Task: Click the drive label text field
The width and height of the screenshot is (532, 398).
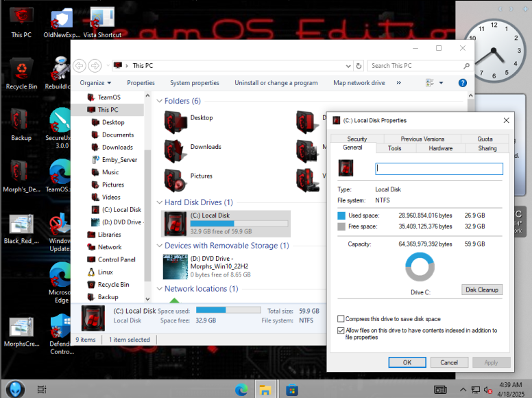Action: tap(439, 169)
